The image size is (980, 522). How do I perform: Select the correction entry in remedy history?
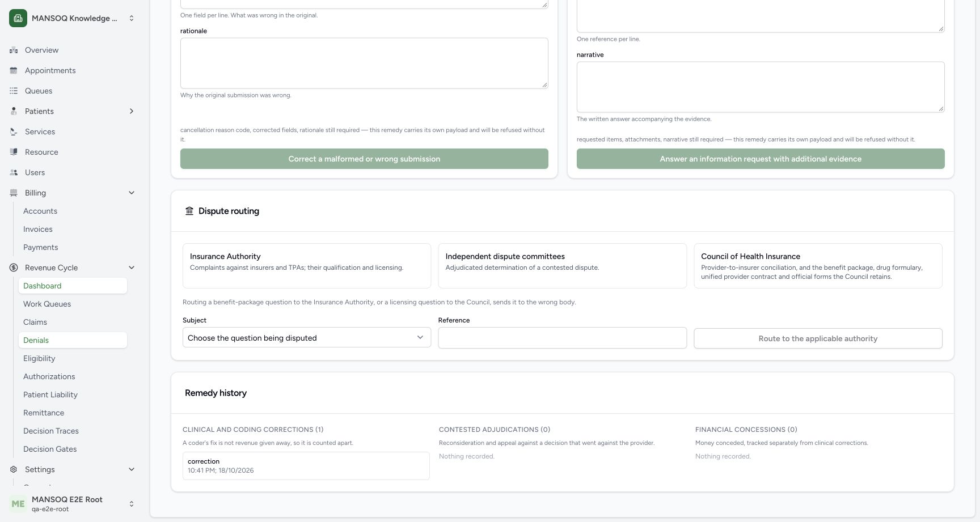tap(306, 466)
